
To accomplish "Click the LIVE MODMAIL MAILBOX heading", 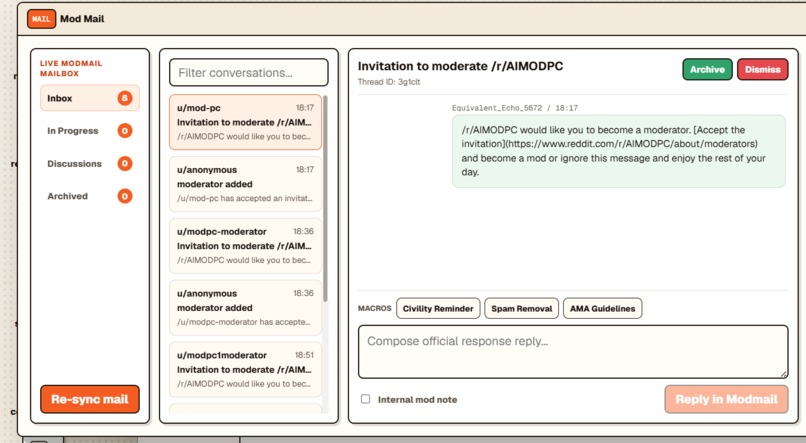I will [x=71, y=68].
